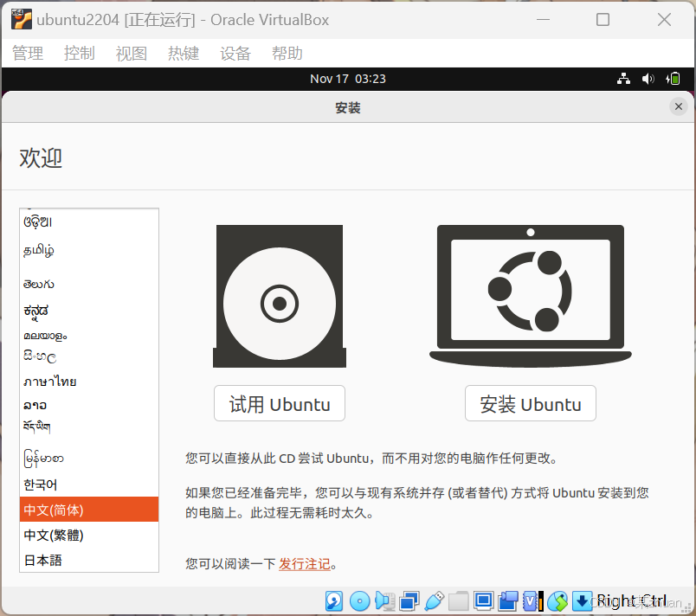Select ଓଡ଼ିଆ in language list
696x616 pixels.
(x=89, y=221)
